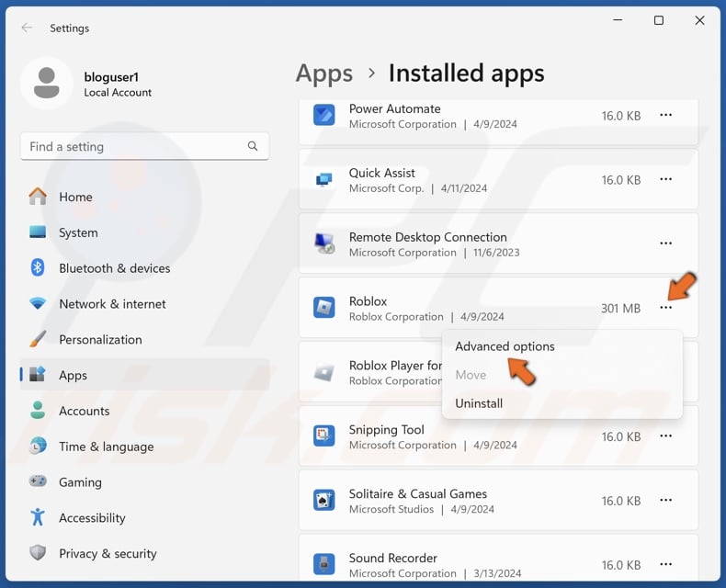Expand options menu for Remote Desktop Connection

pyautogui.click(x=665, y=243)
